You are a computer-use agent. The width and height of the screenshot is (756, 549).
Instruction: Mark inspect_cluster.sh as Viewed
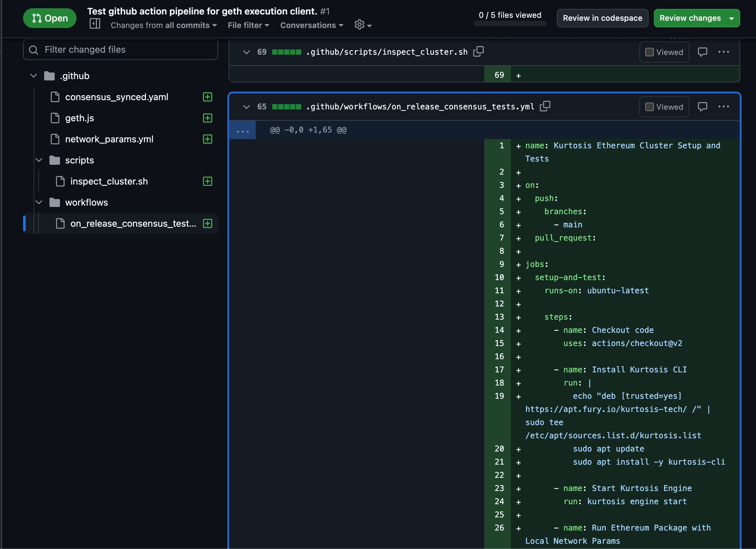(x=664, y=52)
